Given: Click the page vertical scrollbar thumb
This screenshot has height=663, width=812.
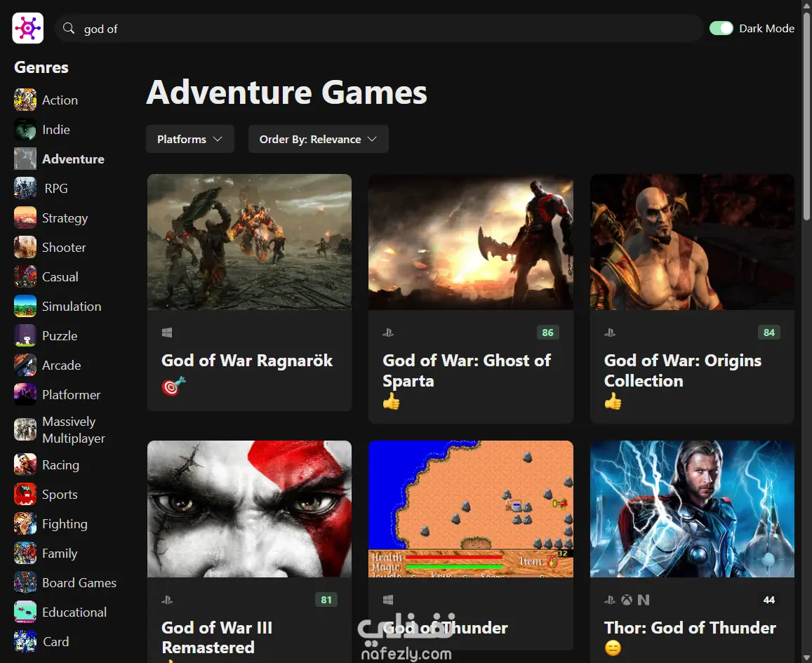Looking at the screenshot, I should [x=807, y=115].
